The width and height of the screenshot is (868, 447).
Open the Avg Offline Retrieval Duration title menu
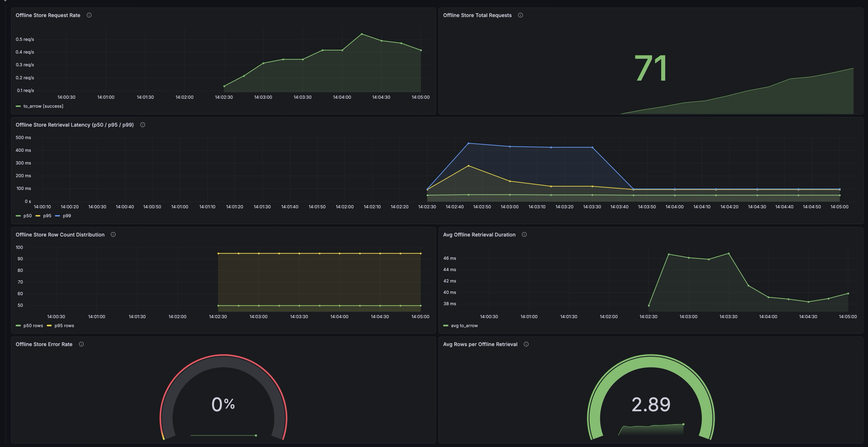click(479, 235)
